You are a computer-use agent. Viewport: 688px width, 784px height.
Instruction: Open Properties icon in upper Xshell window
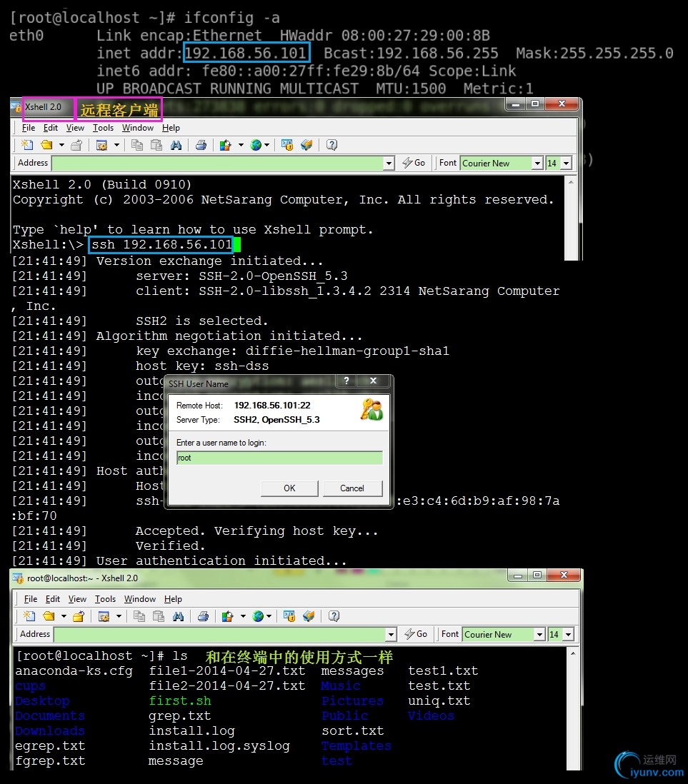tap(101, 145)
